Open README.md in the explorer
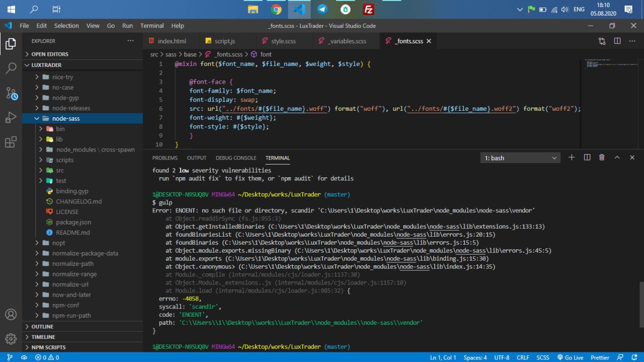The width and height of the screenshot is (644, 362). [83, 233]
